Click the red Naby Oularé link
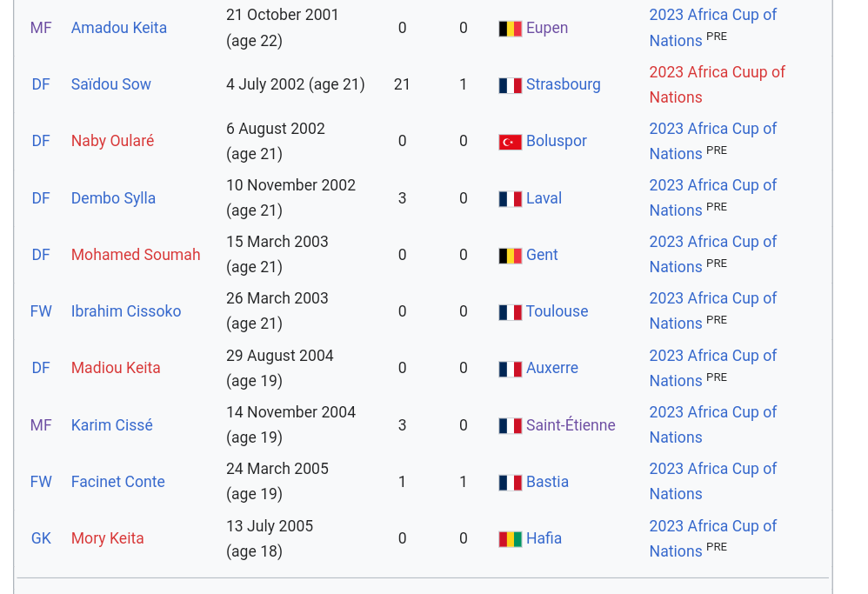Viewport: 868px width, 594px height. pos(112,141)
